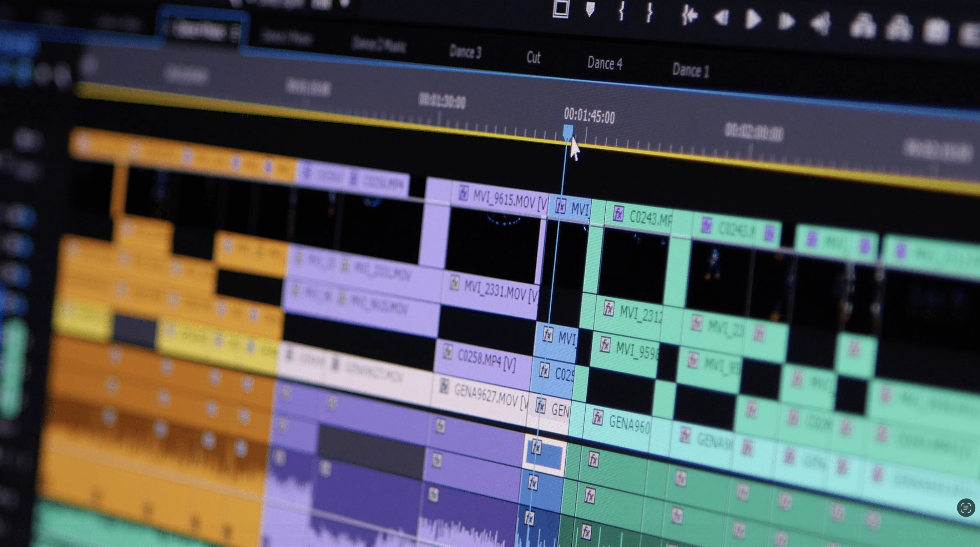Screen dimensions: 980x547
Task: Open the Cut sequence tab
Action: (534, 57)
